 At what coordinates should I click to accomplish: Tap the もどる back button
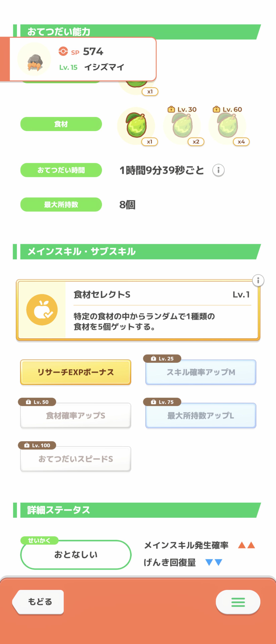tap(39, 602)
